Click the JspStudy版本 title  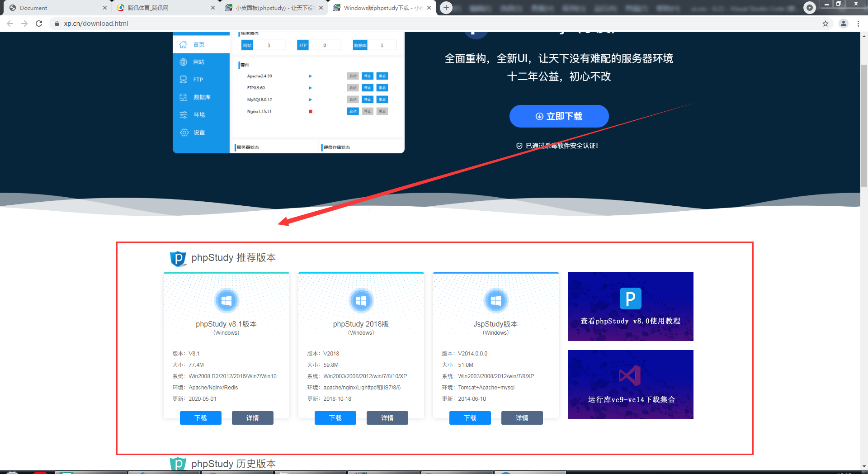tap(495, 324)
